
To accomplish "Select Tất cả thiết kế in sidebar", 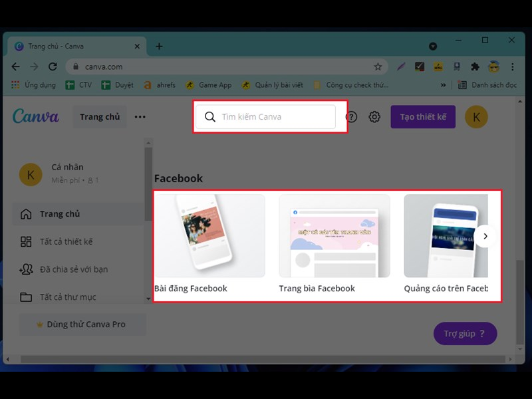I will pos(66,241).
